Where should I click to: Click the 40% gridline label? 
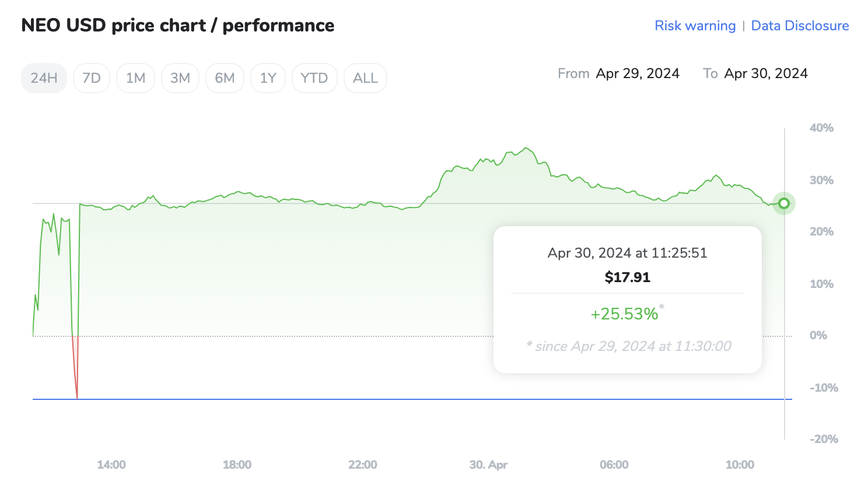[x=822, y=128]
